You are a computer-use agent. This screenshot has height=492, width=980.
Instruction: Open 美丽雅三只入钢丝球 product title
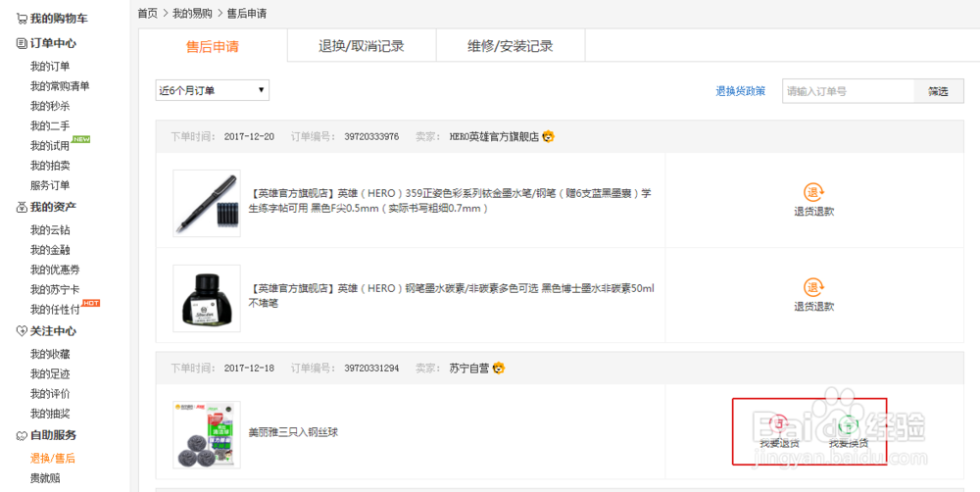tap(293, 432)
